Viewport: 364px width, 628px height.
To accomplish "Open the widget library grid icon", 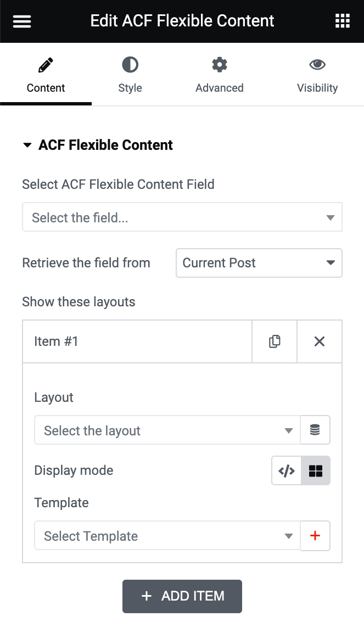I will click(x=343, y=21).
